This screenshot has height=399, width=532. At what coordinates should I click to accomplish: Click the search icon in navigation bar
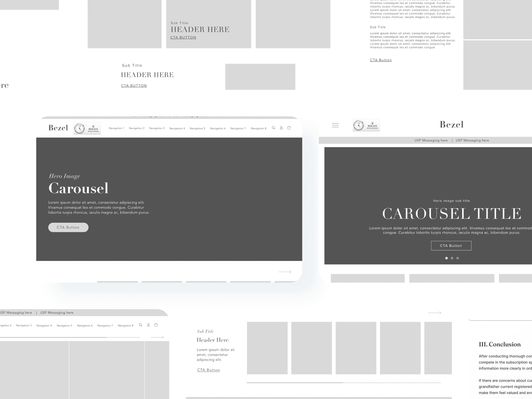[x=273, y=128]
